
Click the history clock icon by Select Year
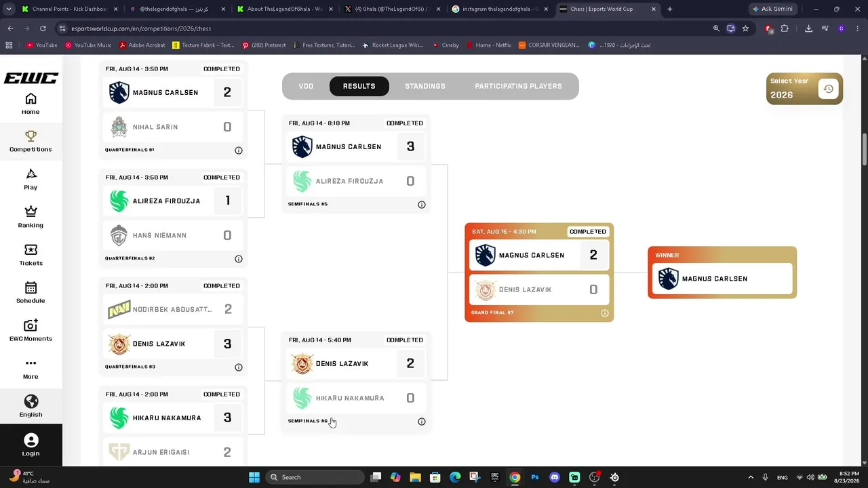click(x=828, y=89)
